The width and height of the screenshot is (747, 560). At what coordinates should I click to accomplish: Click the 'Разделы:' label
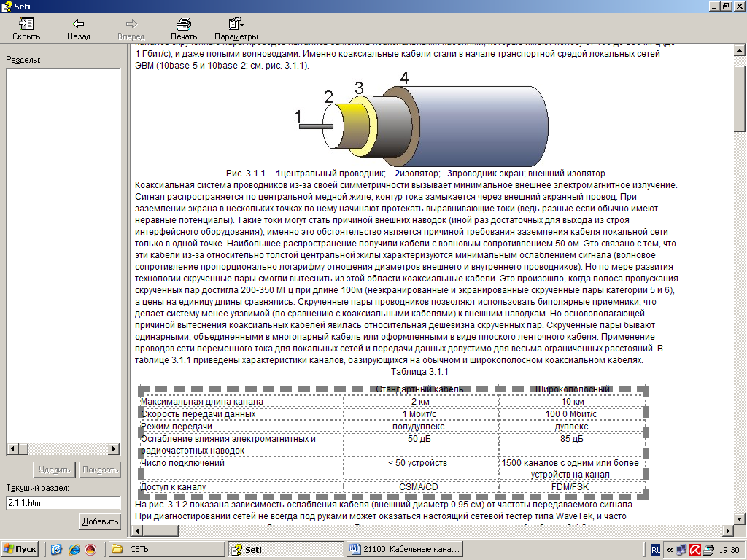23,60
